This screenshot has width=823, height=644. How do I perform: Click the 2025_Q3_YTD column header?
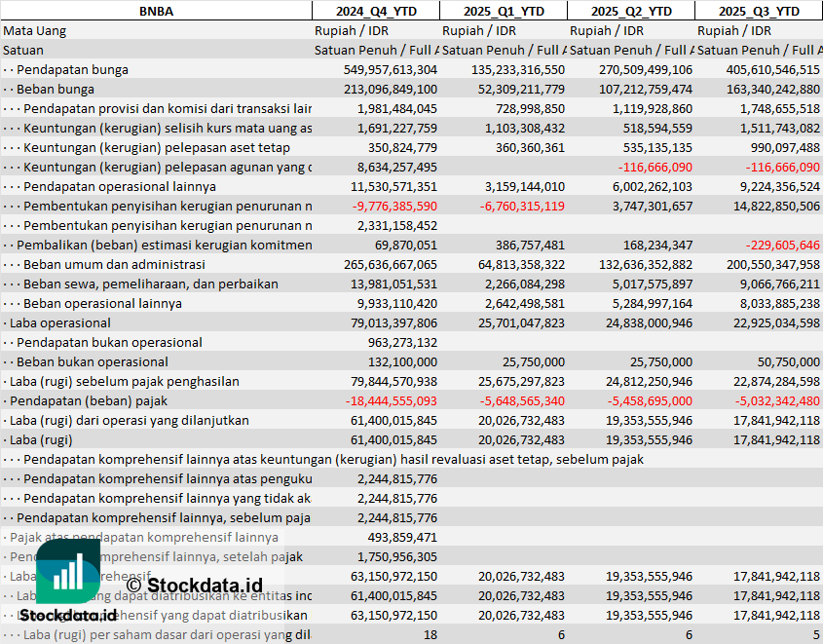click(x=759, y=11)
